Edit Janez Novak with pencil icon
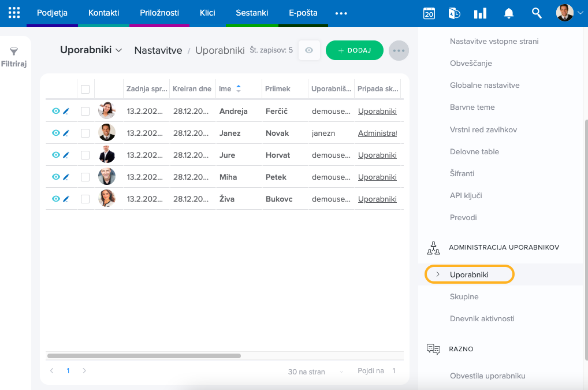This screenshot has height=390, width=588. tap(66, 133)
